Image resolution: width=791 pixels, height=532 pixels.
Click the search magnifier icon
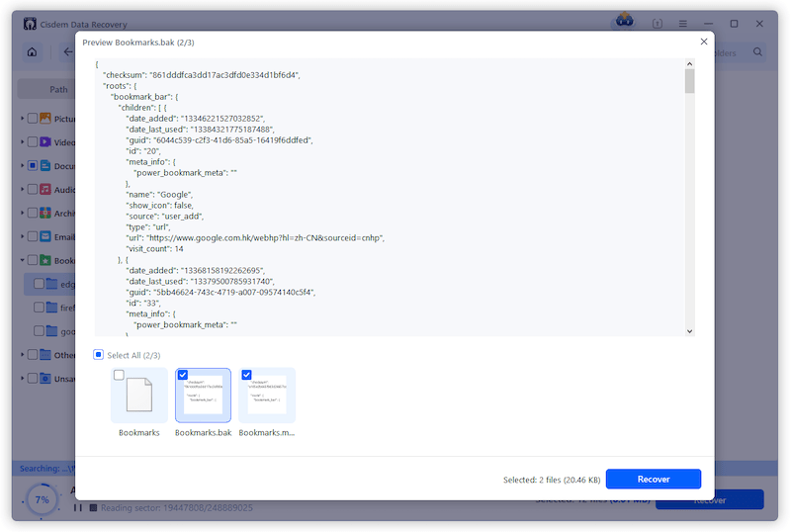click(x=758, y=51)
